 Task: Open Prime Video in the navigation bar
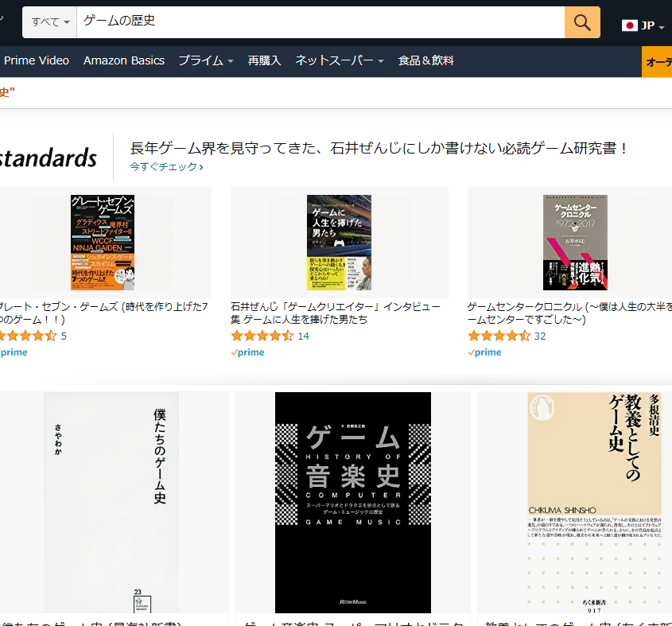tap(37, 60)
